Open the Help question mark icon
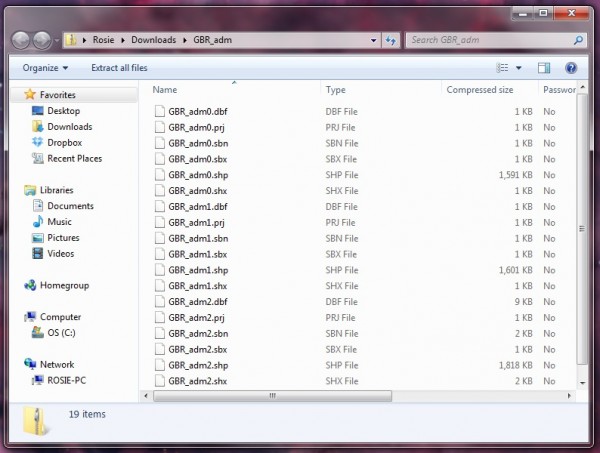The width and height of the screenshot is (600, 453). 571,68
